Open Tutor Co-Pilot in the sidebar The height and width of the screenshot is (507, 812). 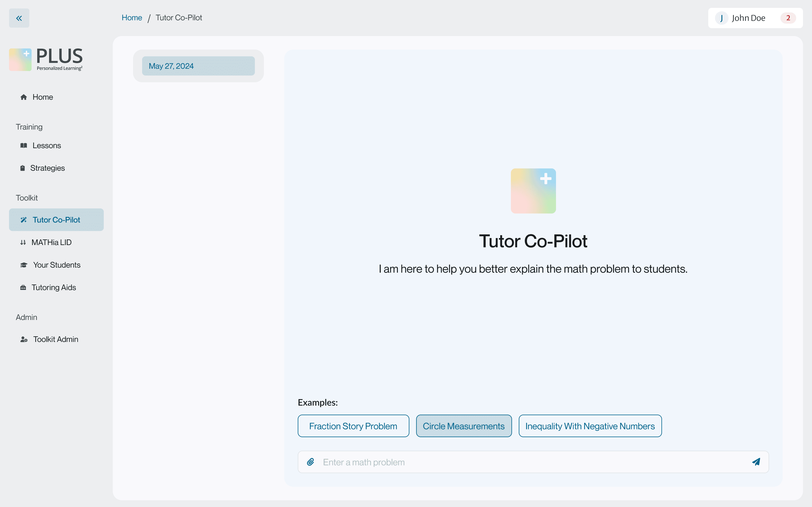[x=56, y=220]
